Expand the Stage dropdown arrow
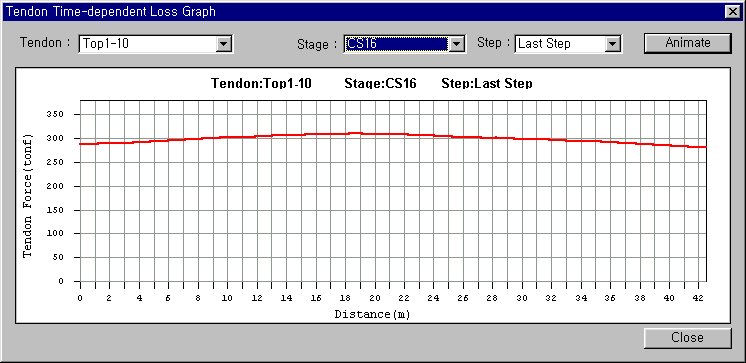The width and height of the screenshot is (746, 363). pyautogui.click(x=457, y=44)
